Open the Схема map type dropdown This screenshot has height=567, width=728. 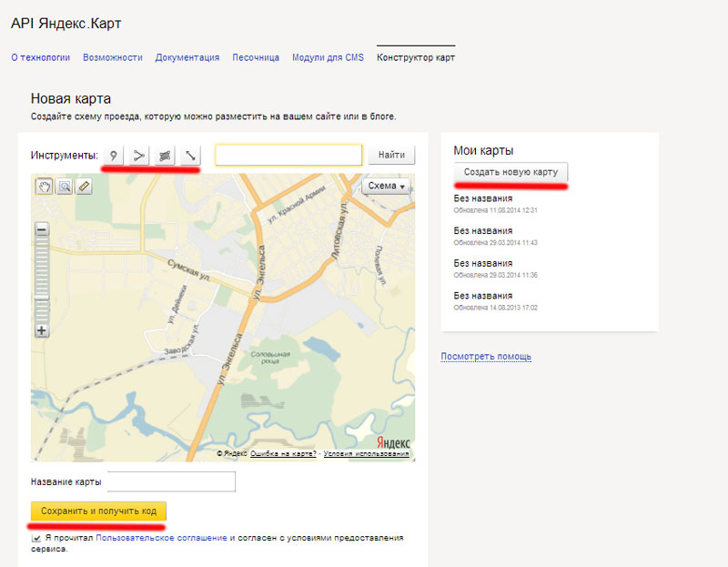point(386,186)
